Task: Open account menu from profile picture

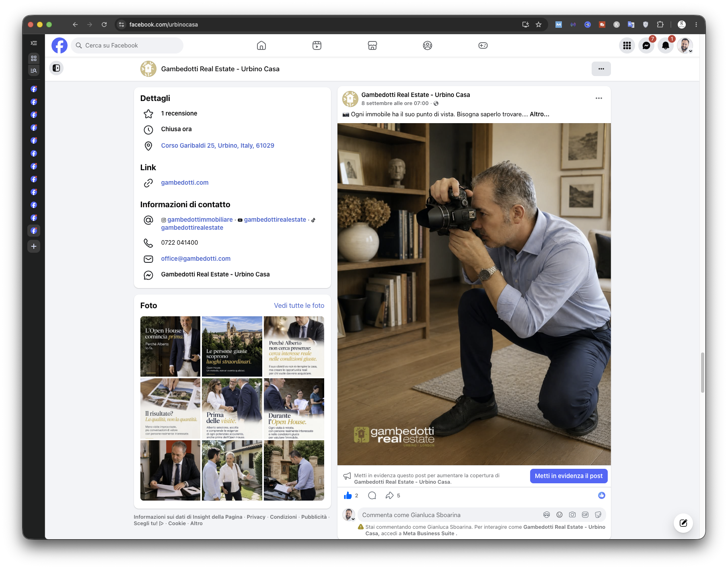Action: (685, 45)
